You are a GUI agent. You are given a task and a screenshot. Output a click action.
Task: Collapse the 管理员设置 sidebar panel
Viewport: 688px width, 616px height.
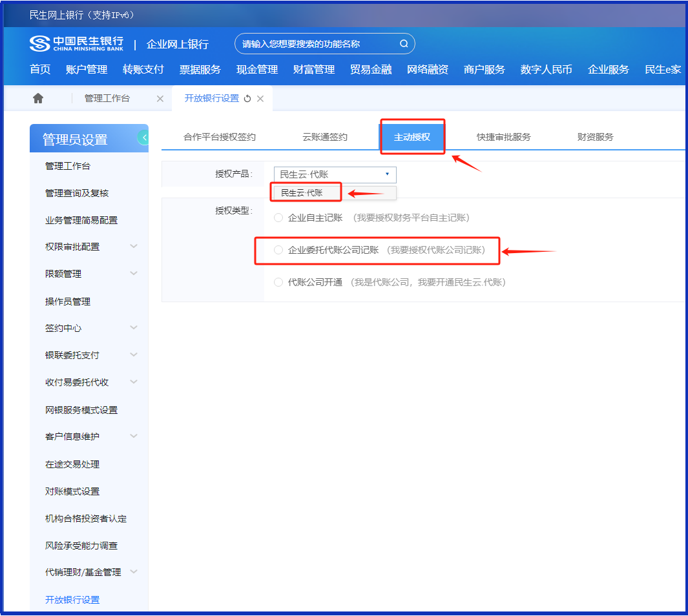coord(143,138)
